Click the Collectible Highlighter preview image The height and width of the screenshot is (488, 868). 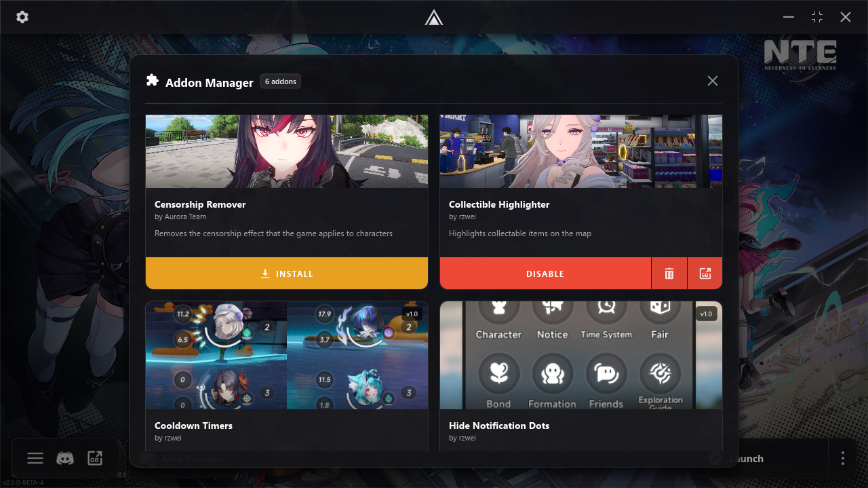[x=581, y=151]
